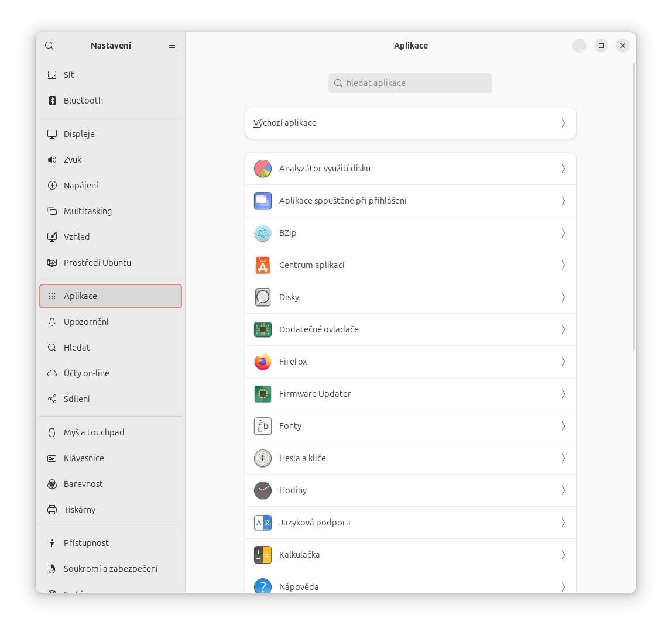Click the Firefox app icon

(263, 362)
